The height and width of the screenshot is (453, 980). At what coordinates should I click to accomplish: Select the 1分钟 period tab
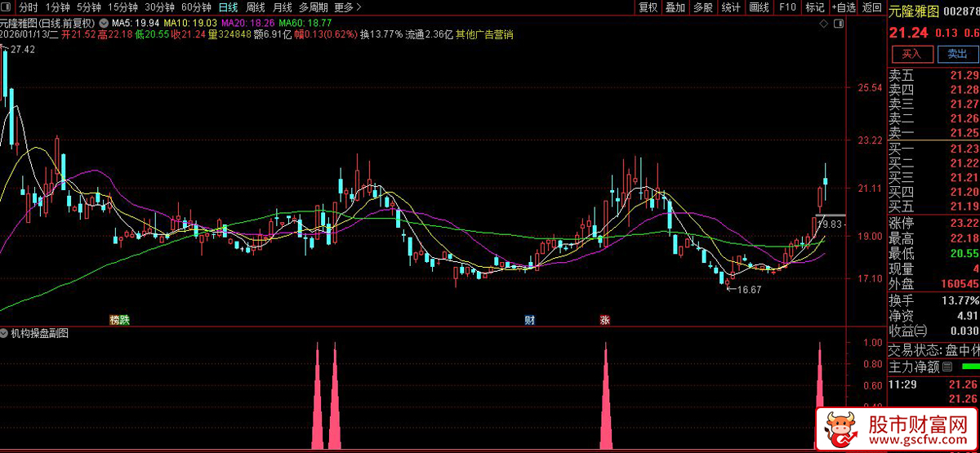(x=58, y=7)
